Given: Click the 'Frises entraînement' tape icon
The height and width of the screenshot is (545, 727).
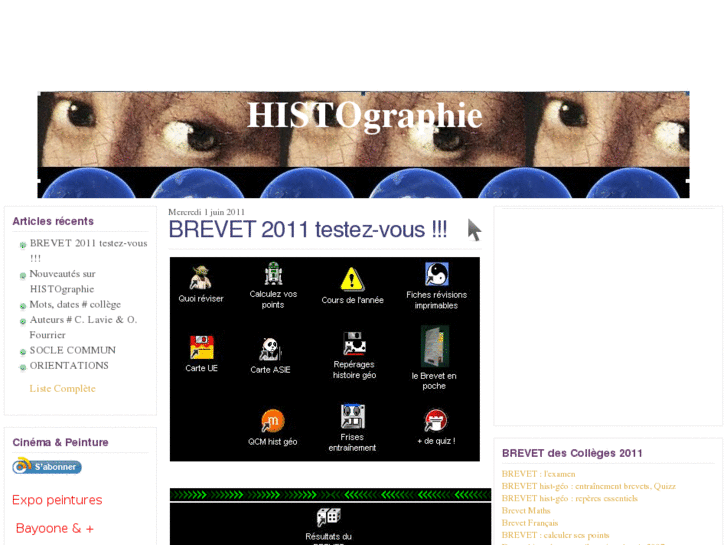Looking at the screenshot, I should pyautogui.click(x=352, y=416).
